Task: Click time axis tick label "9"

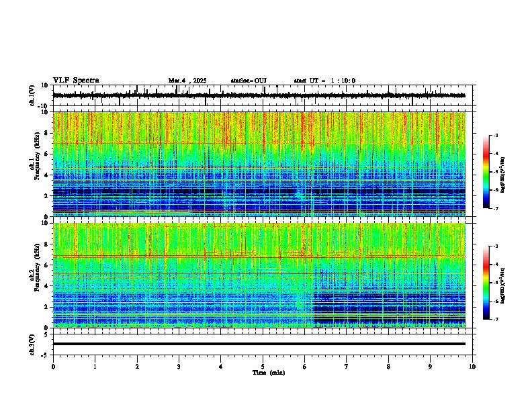Action: coord(430,367)
